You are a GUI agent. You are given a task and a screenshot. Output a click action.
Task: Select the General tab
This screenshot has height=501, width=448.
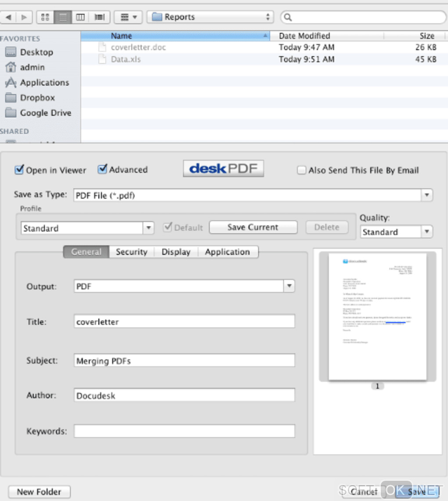86,252
